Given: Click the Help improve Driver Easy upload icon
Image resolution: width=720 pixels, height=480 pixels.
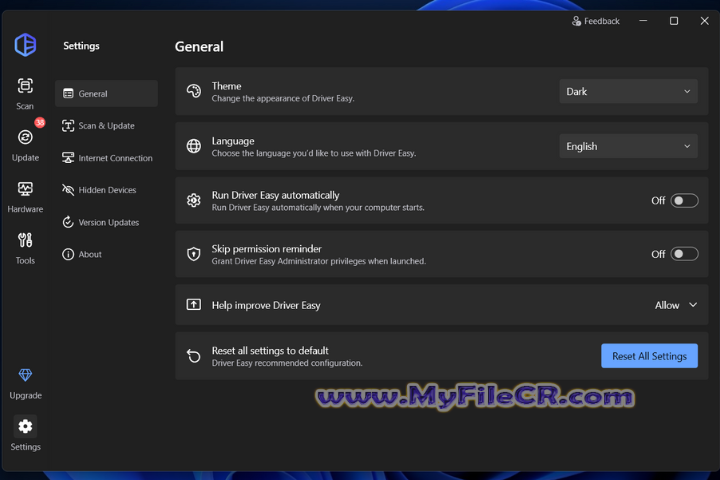Looking at the screenshot, I should 194,305.
